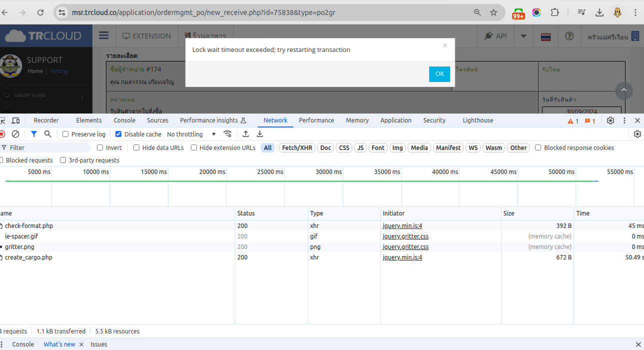This screenshot has height=350, width=644.
Task: Bookmark this page with the star icon
Action: coord(494,12)
